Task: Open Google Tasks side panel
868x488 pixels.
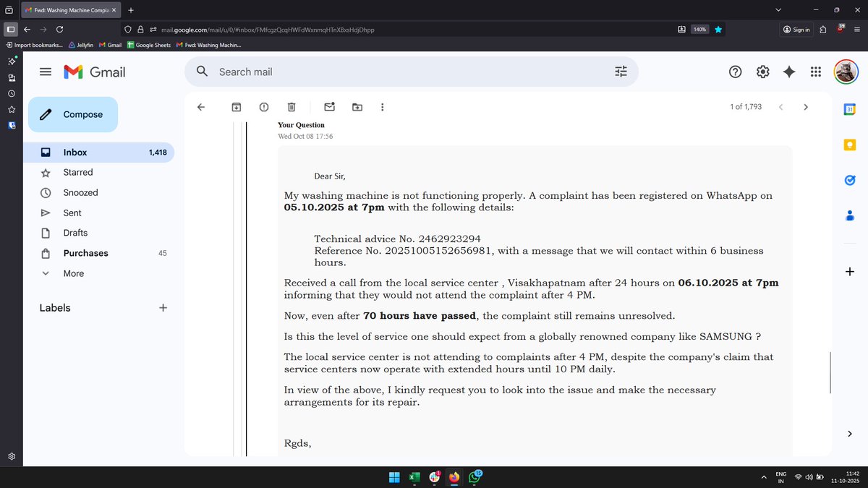Action: pyautogui.click(x=850, y=180)
